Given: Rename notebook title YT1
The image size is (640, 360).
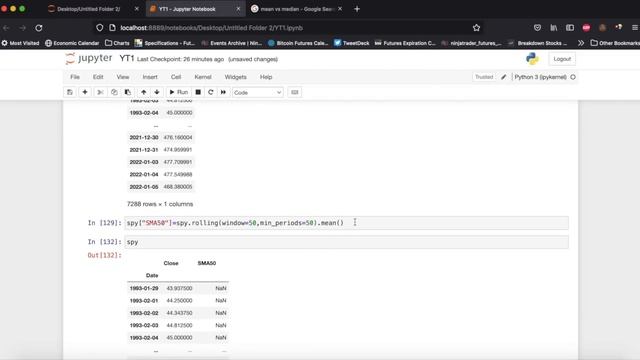Looking at the screenshot, I should click(127, 59).
